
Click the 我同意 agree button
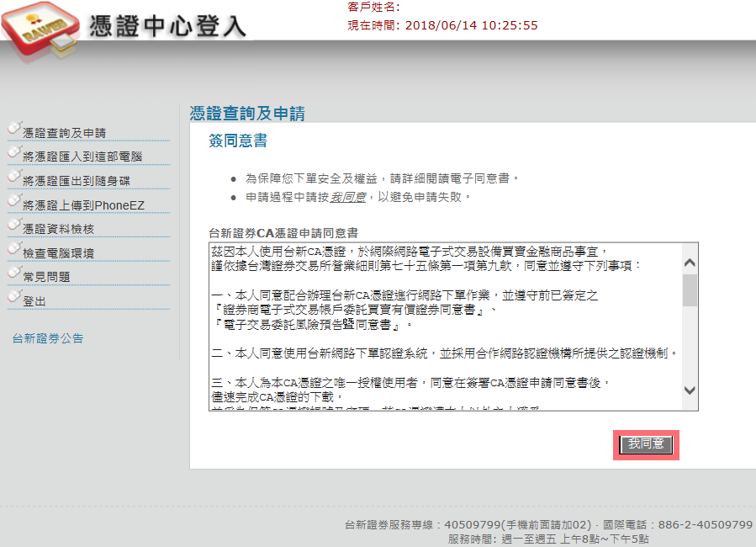point(646,444)
